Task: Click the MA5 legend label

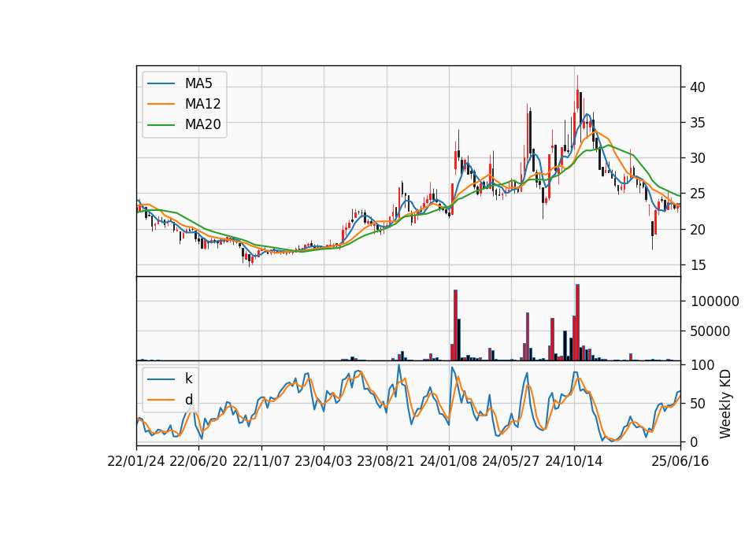Action: click(198, 83)
